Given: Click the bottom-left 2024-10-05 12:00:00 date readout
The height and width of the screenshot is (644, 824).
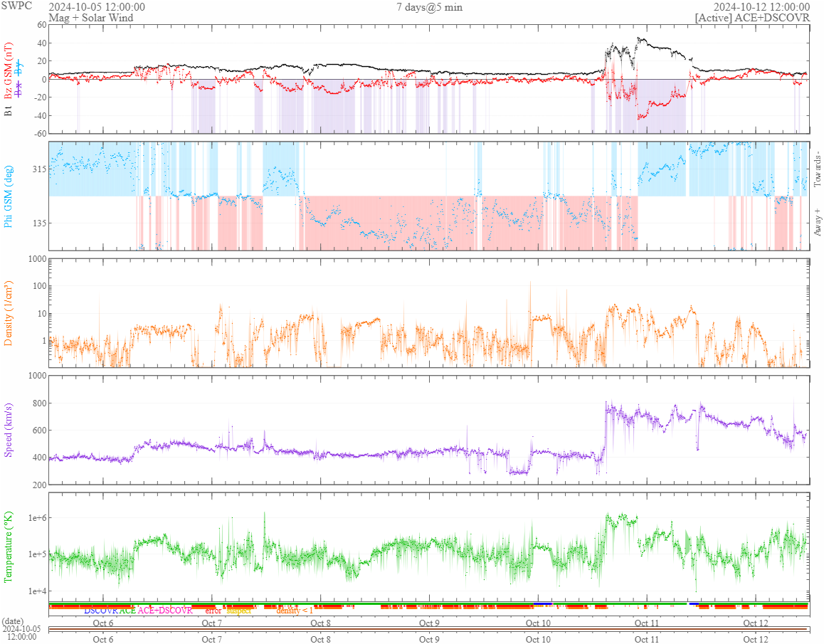Looking at the screenshot, I should (x=21, y=633).
